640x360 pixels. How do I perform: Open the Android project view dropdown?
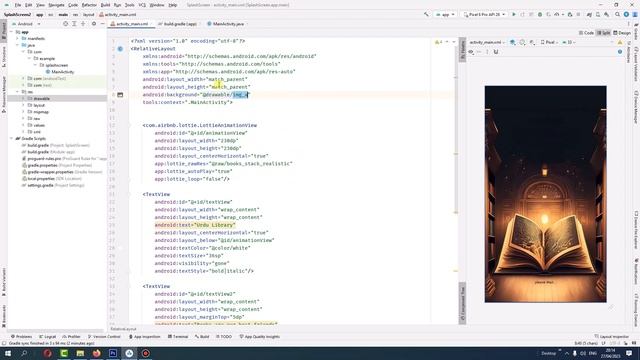coord(26,24)
